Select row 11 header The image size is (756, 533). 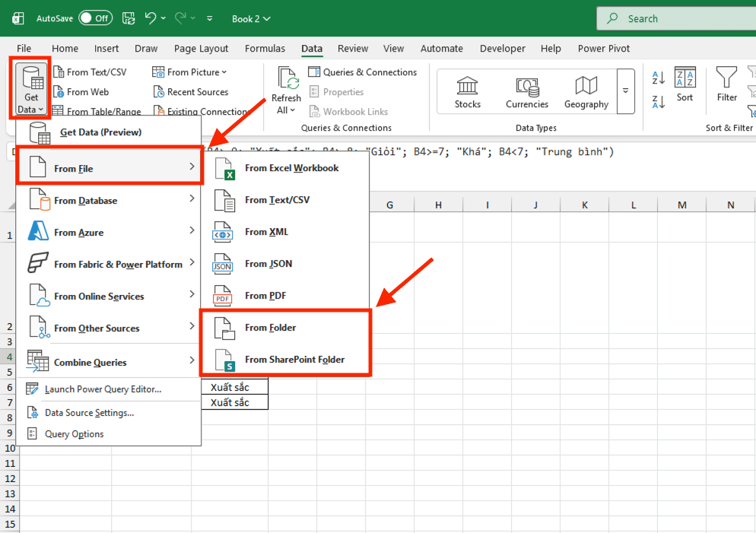10,463
